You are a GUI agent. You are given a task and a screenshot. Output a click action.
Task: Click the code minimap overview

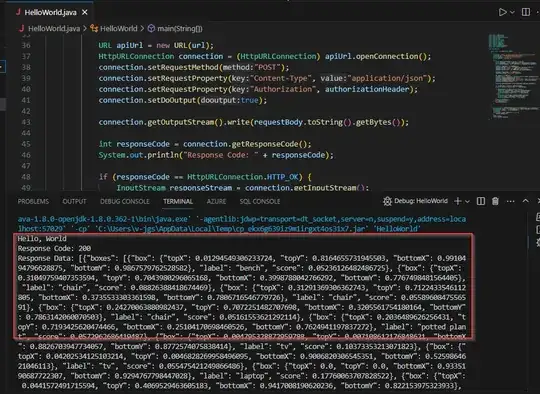pyautogui.click(x=513, y=76)
